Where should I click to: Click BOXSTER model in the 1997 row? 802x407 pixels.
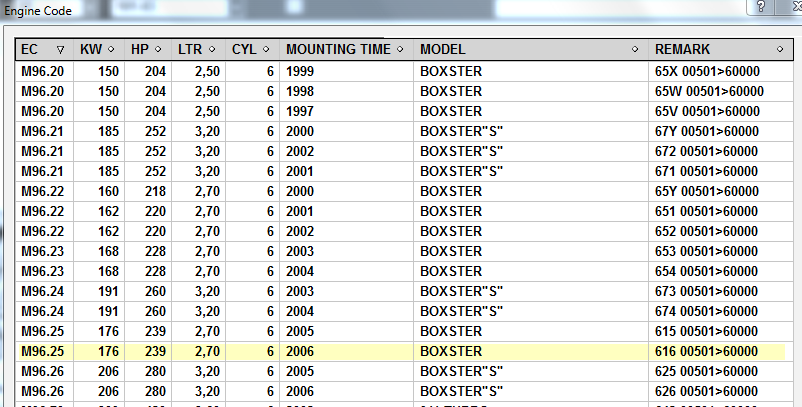[x=451, y=111]
